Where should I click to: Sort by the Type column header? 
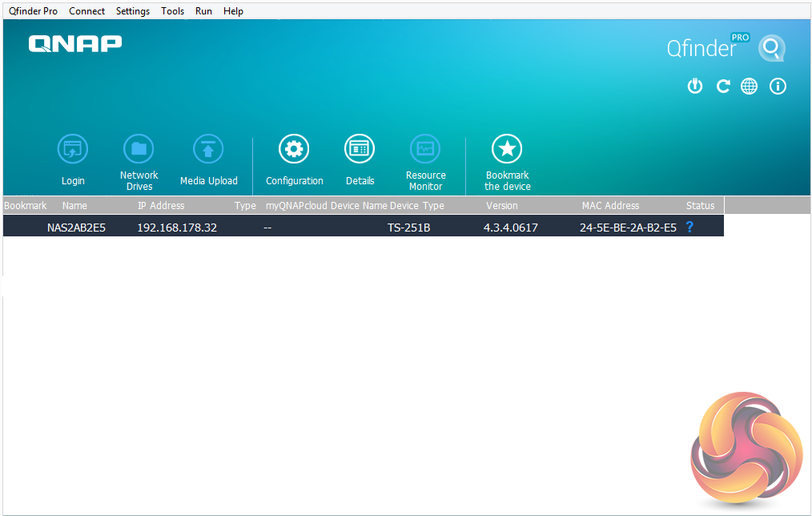(245, 206)
